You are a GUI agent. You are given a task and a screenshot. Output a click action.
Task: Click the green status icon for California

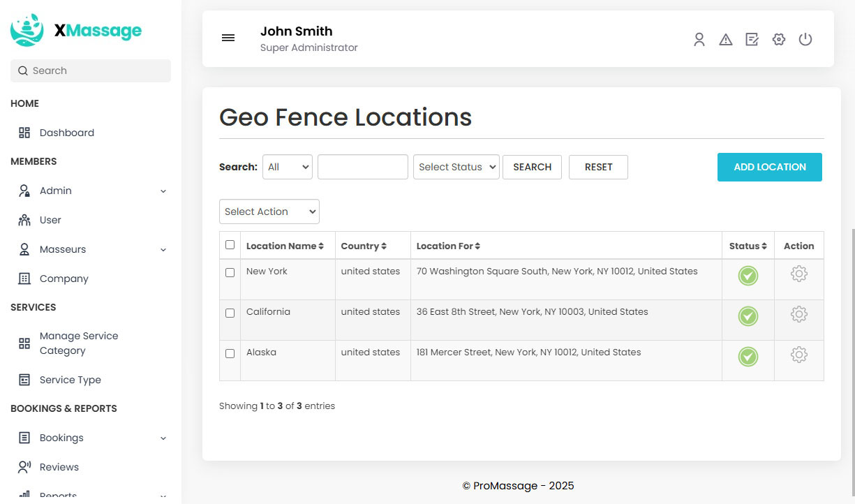748,316
